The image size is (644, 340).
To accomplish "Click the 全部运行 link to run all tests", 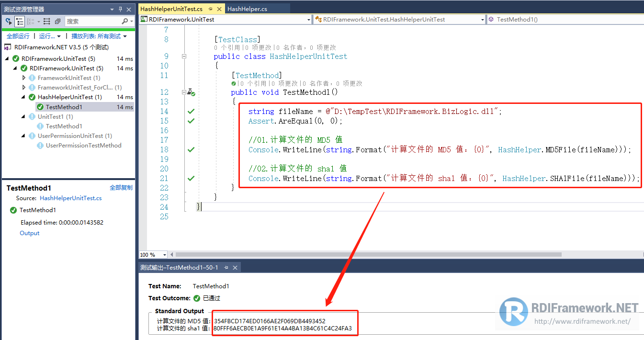I will point(18,36).
